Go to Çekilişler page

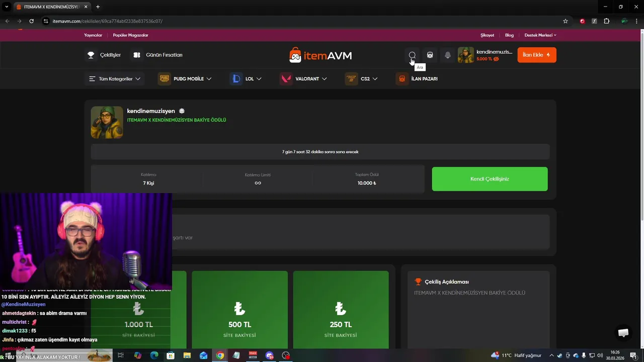(x=110, y=55)
